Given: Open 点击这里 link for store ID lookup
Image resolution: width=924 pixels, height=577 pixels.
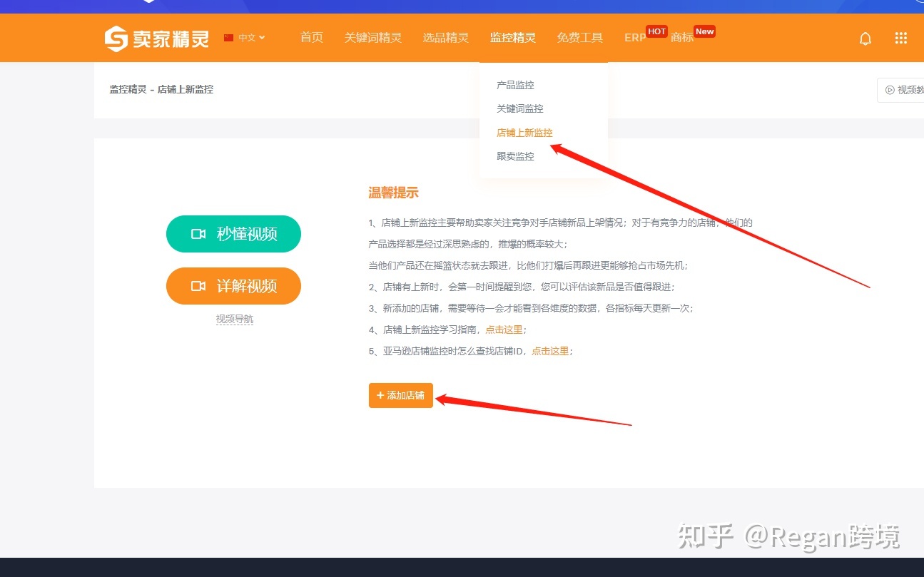Looking at the screenshot, I should (550, 351).
